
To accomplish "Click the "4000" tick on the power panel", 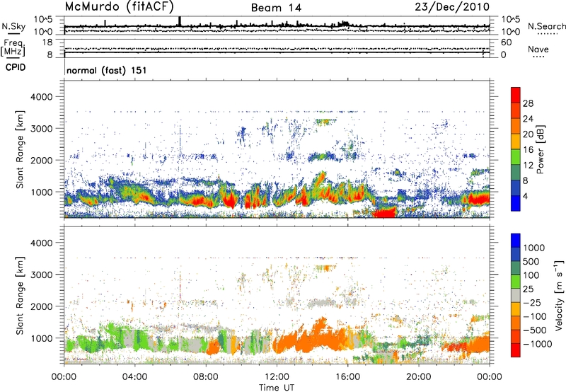I will pyautogui.click(x=41, y=97).
